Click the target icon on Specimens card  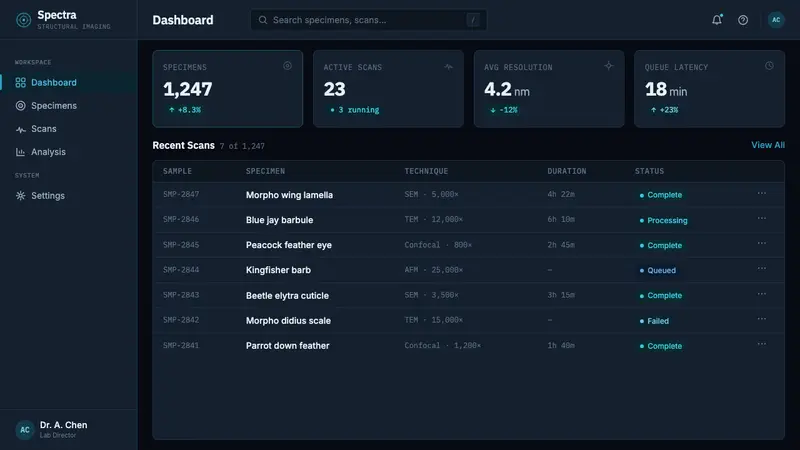pos(287,66)
